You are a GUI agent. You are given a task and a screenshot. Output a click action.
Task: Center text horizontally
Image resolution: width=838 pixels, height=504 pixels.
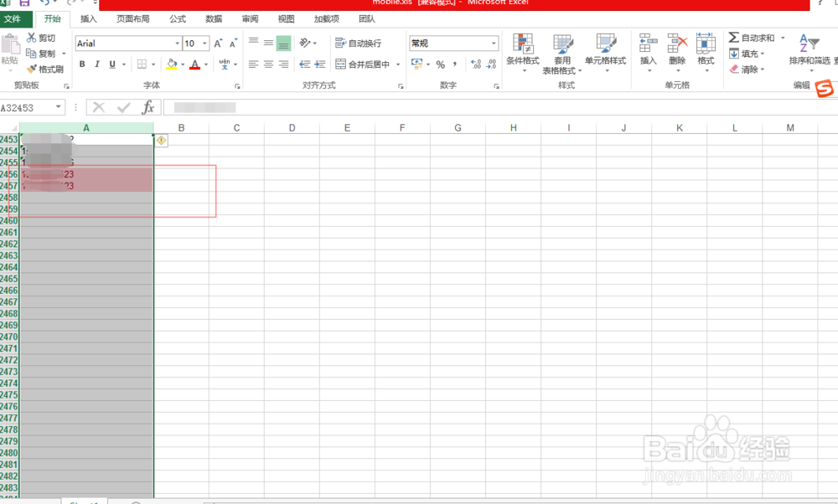268,64
